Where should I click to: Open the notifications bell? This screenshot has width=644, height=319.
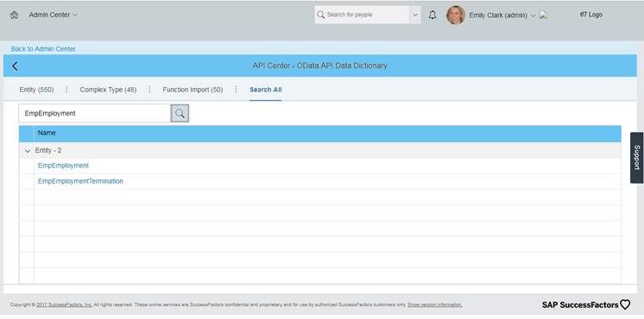[x=432, y=16]
